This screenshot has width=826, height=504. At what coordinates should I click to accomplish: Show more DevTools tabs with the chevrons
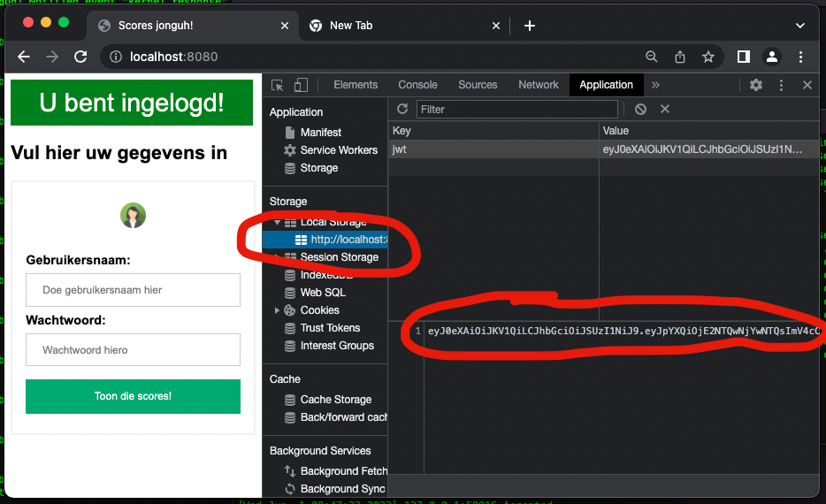[655, 85]
